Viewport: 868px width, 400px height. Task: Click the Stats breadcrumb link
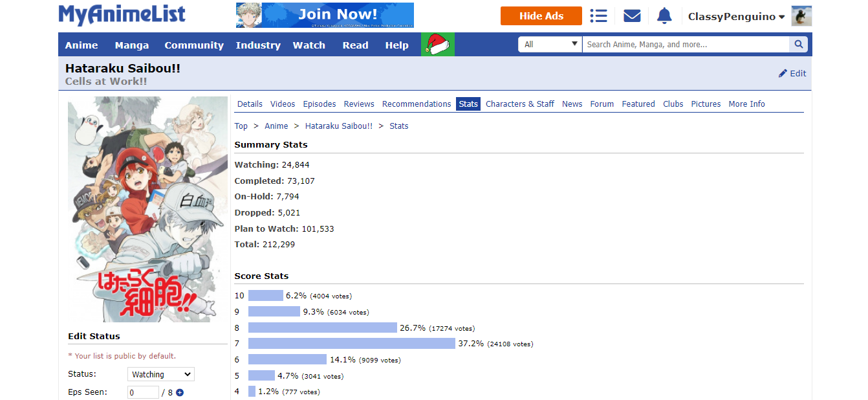(399, 126)
